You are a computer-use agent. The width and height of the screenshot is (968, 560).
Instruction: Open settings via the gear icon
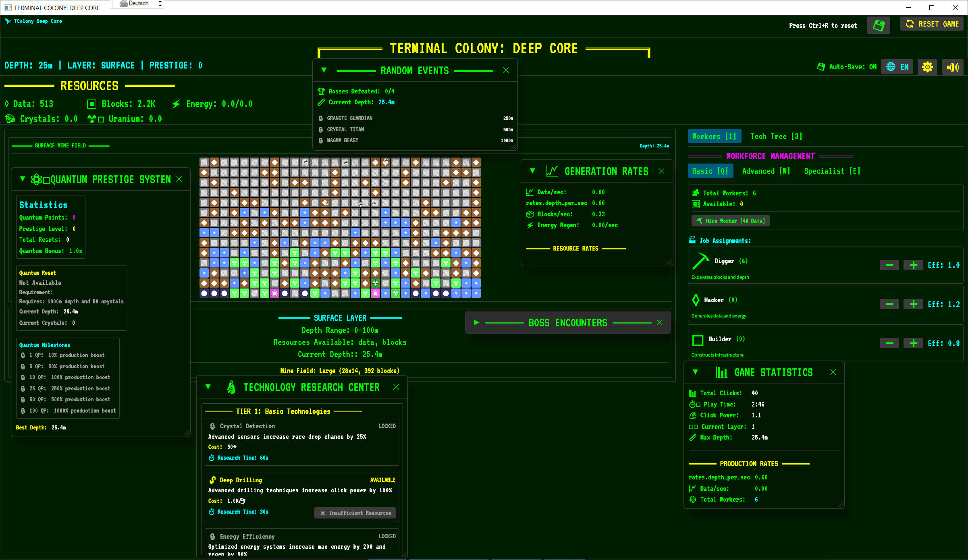coord(927,67)
